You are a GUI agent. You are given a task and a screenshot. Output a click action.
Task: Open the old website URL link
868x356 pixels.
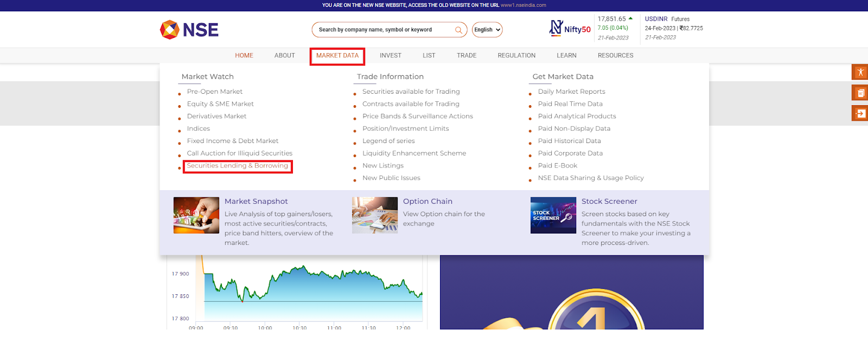pyautogui.click(x=523, y=5)
